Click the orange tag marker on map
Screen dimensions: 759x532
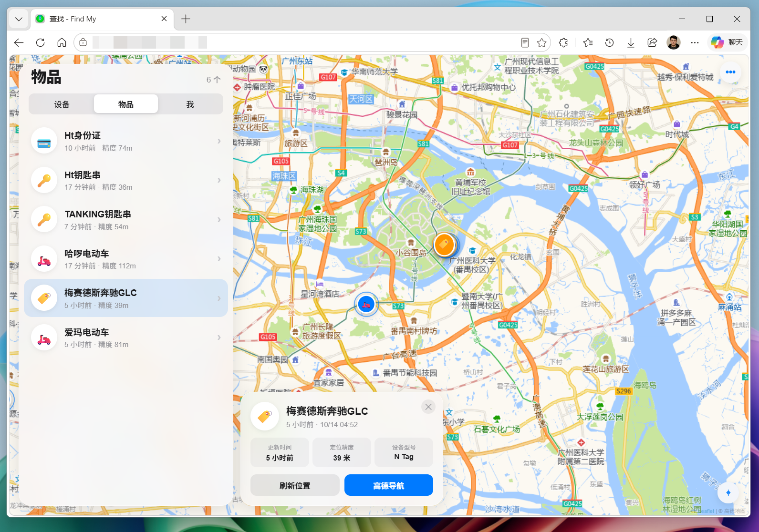point(444,245)
